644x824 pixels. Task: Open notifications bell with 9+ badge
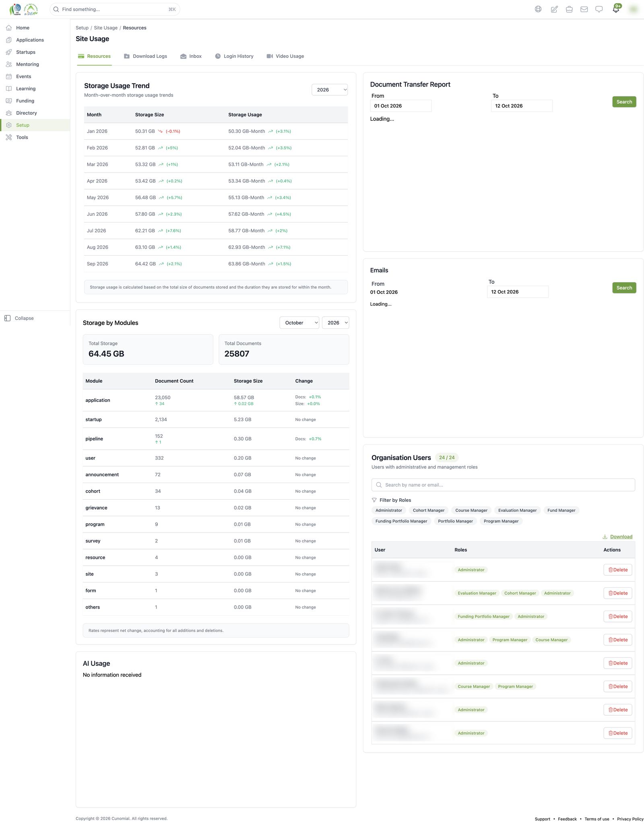click(616, 9)
